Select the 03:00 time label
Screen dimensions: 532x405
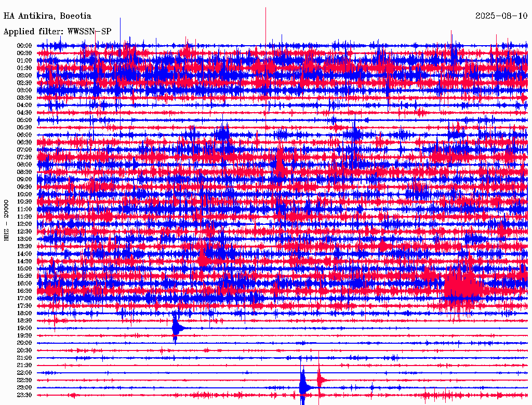tap(24, 90)
